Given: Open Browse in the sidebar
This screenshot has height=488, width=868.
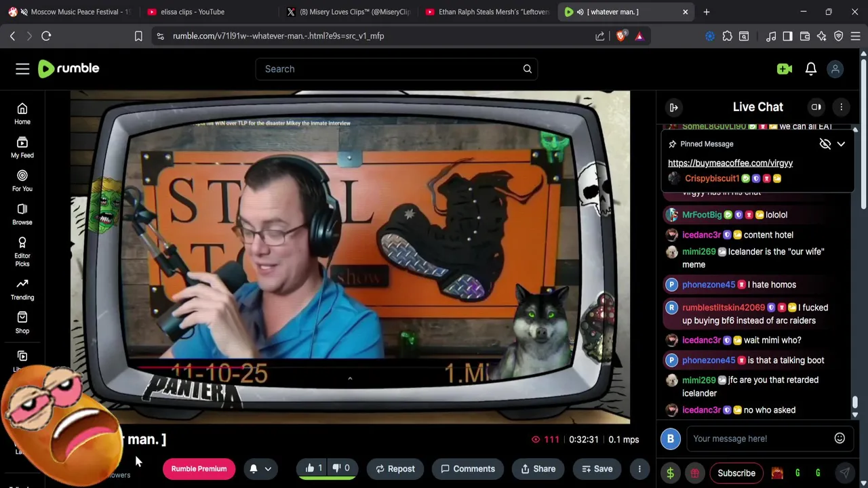Looking at the screenshot, I should [x=22, y=214].
